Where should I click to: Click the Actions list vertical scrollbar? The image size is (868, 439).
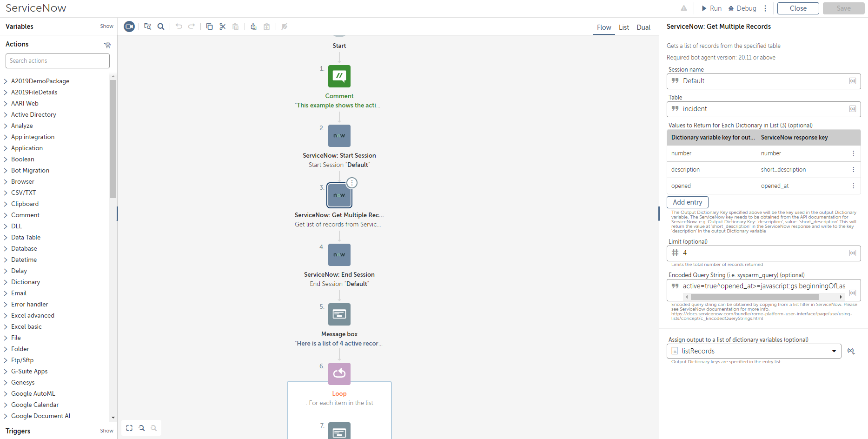(x=113, y=140)
